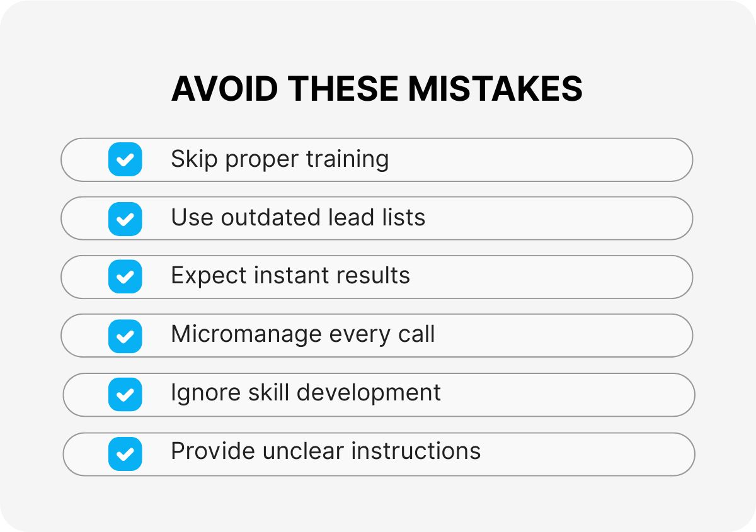
Task: Click the 'Micromanage every call' label
Action: (302, 334)
